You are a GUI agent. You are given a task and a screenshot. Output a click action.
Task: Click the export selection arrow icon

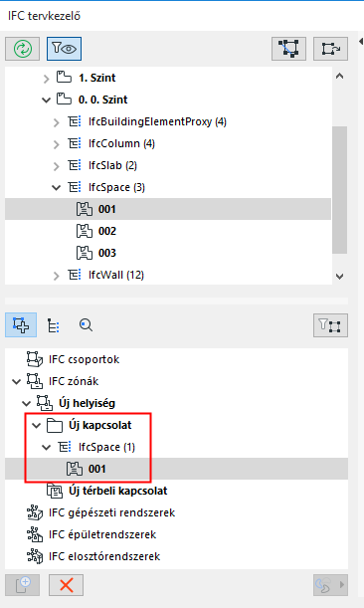click(x=330, y=49)
